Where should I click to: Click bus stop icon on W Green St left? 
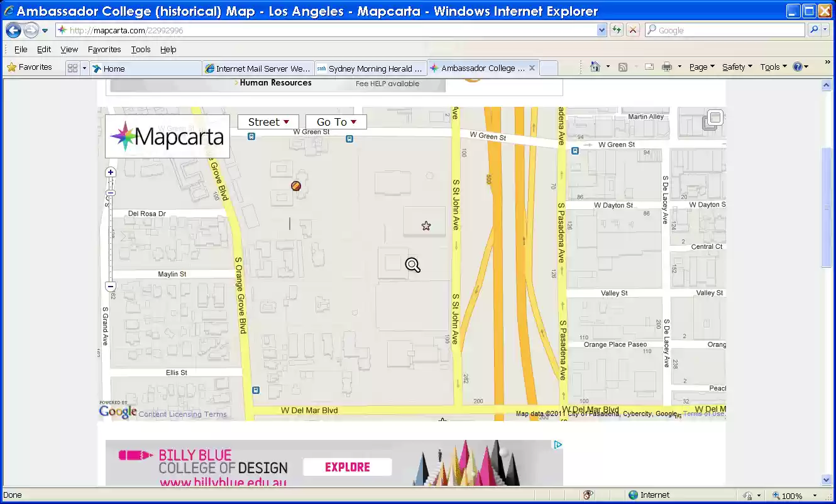click(x=251, y=136)
